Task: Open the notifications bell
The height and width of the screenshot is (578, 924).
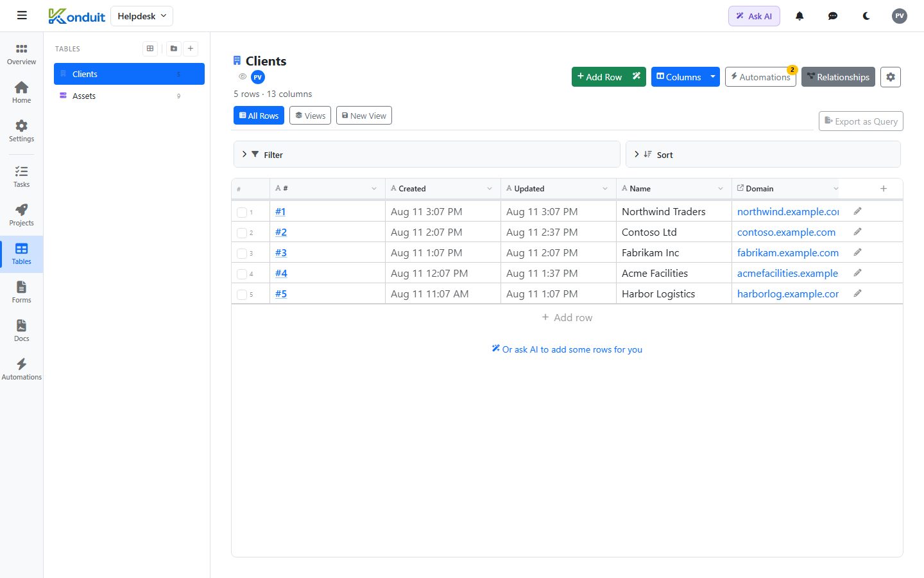Action: click(800, 16)
